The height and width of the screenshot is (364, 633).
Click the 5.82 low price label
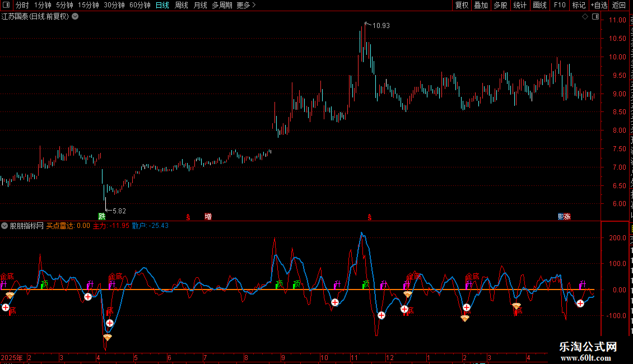tap(119, 211)
